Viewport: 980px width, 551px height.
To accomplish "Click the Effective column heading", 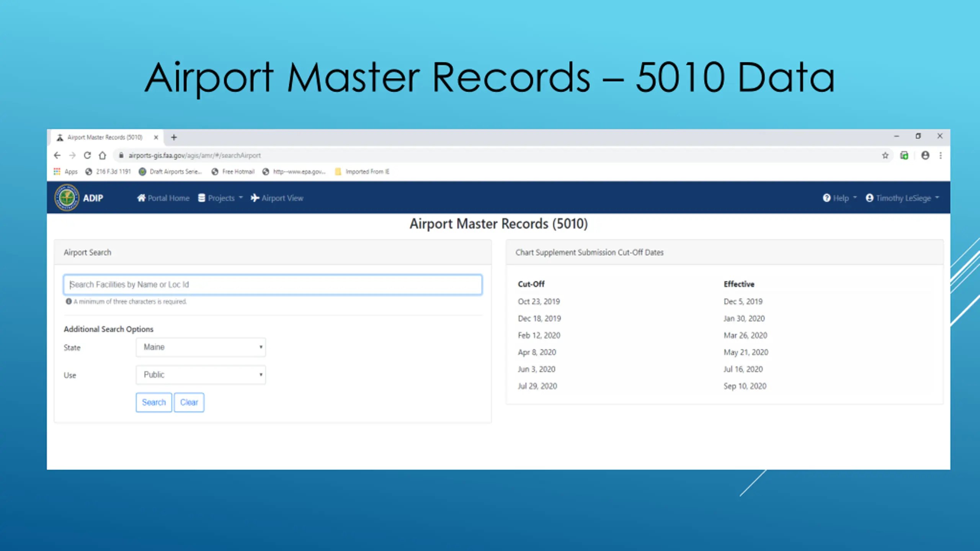I will (x=739, y=284).
